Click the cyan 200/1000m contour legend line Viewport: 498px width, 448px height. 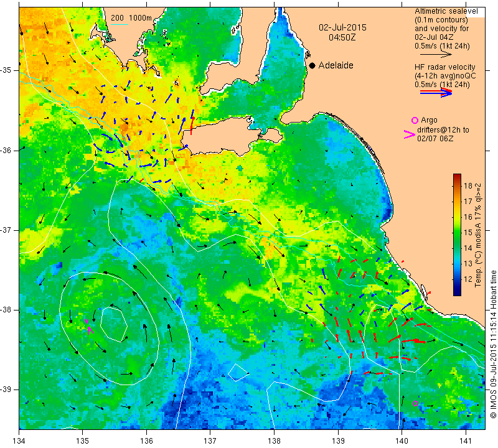coord(120,24)
